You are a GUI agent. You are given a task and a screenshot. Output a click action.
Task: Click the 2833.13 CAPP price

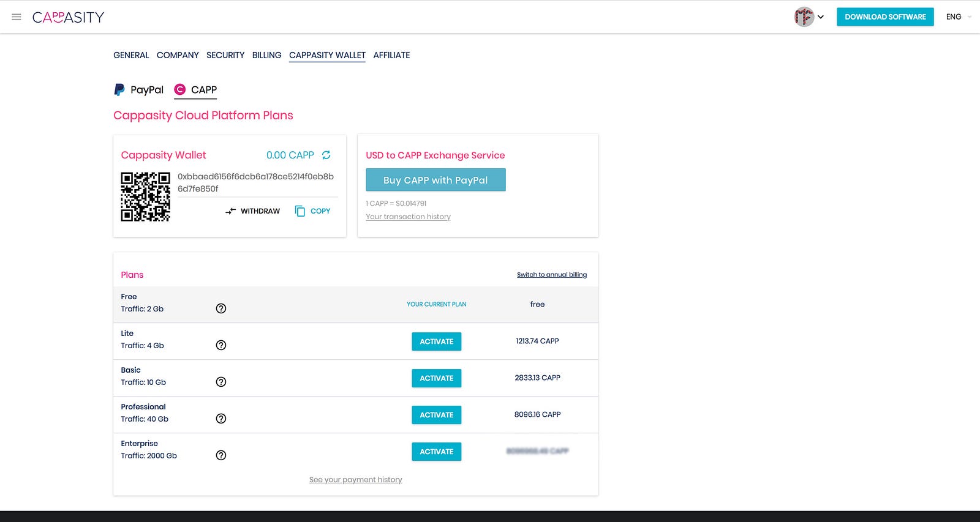tap(537, 378)
